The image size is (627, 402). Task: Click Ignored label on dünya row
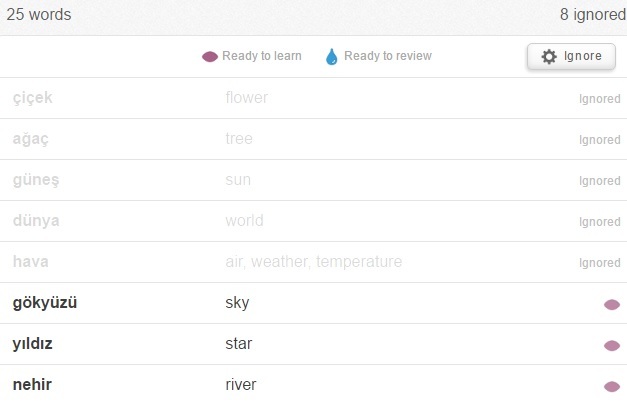tap(600, 222)
